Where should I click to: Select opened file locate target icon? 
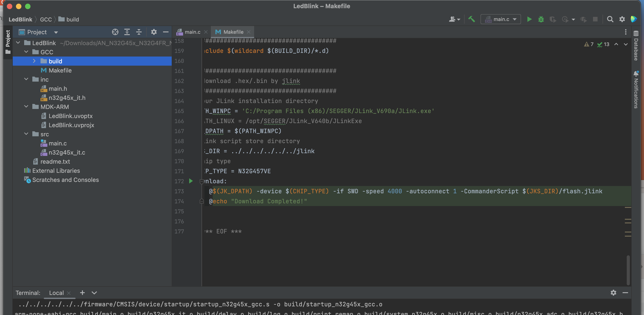point(115,32)
